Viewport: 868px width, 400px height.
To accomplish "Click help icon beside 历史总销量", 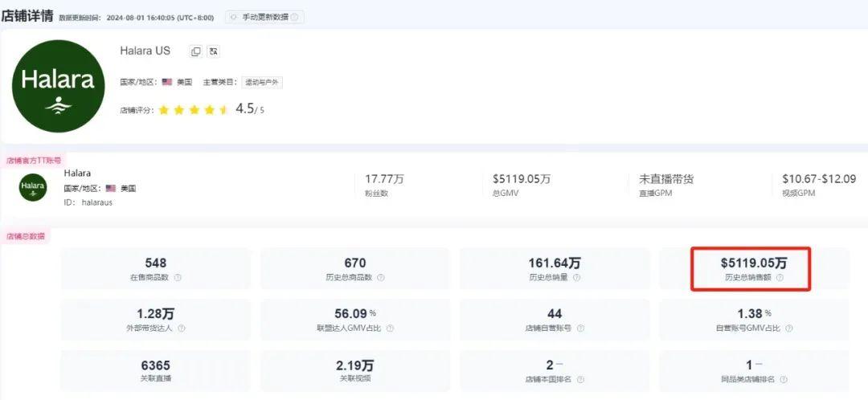I will click(576, 278).
